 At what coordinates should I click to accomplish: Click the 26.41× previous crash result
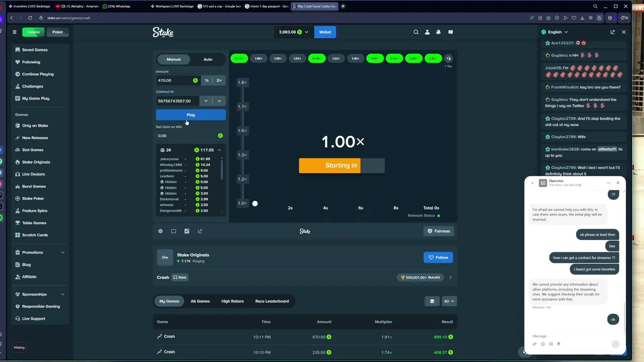click(239, 58)
